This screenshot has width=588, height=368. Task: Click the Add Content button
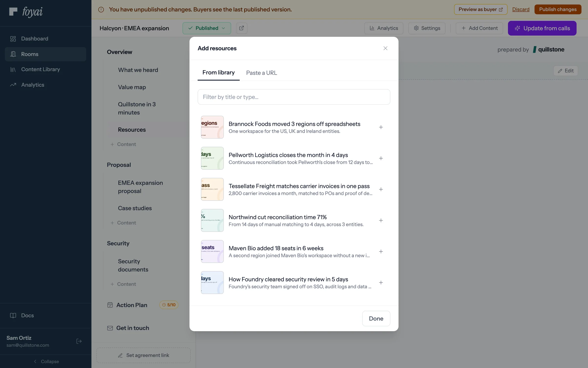[x=479, y=28]
